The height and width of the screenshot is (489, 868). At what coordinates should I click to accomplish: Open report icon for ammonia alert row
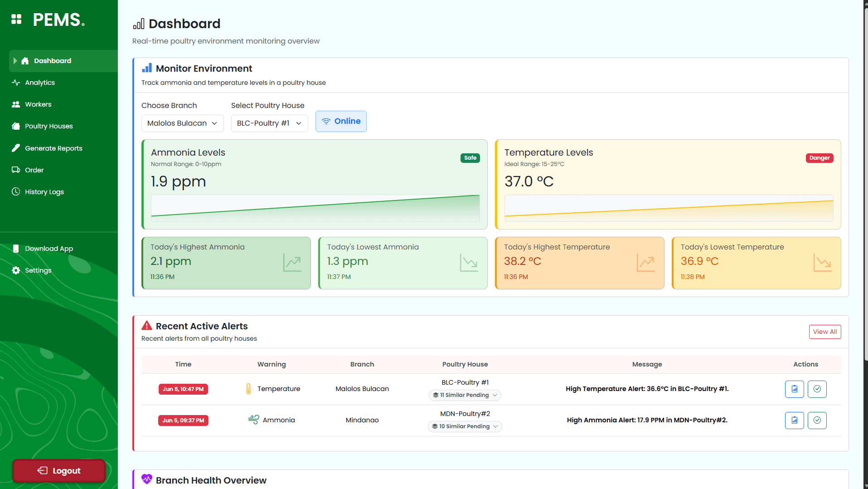(x=795, y=420)
